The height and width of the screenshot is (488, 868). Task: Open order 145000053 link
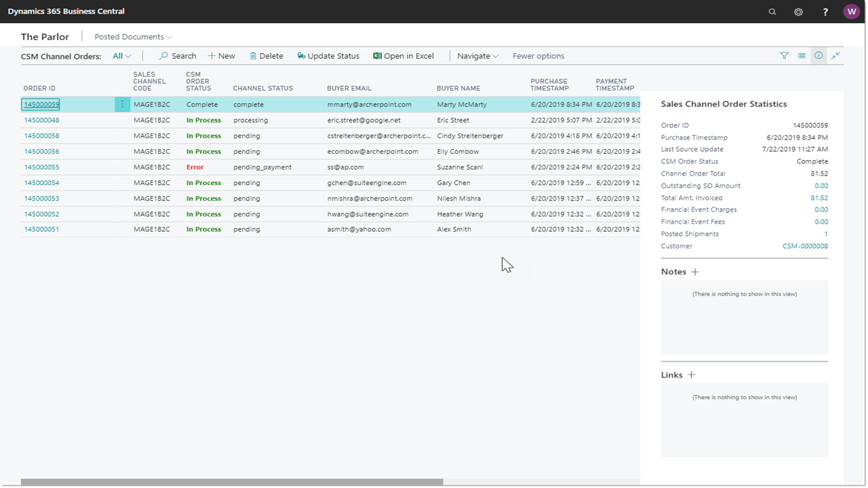[41, 198]
